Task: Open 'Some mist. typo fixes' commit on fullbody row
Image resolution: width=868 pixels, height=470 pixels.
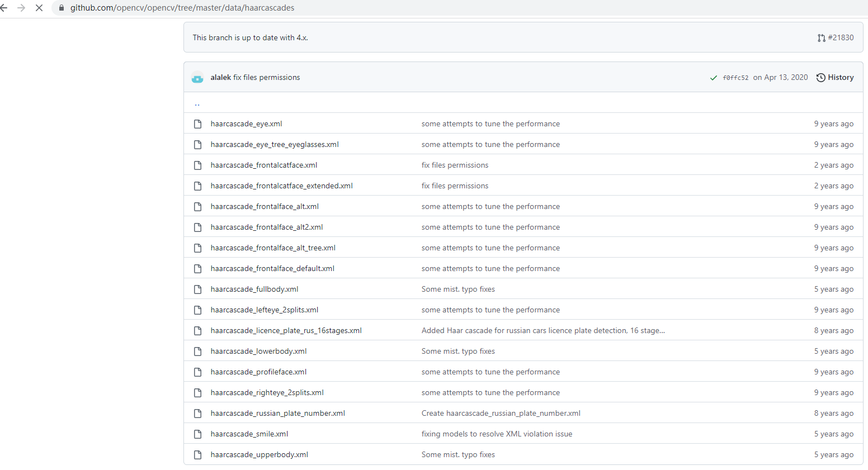Action: [x=458, y=289]
